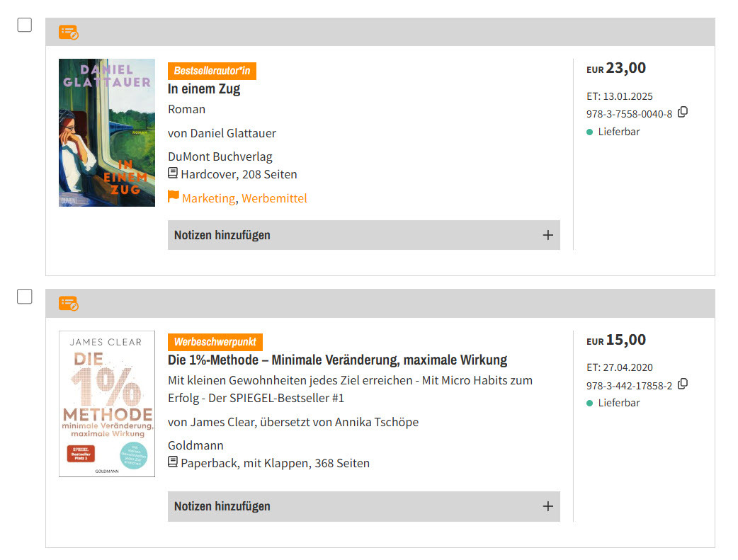This screenshot has height=560, width=738.
Task: Click ISBN text 978-3-442-17858-2
Action: tap(629, 386)
